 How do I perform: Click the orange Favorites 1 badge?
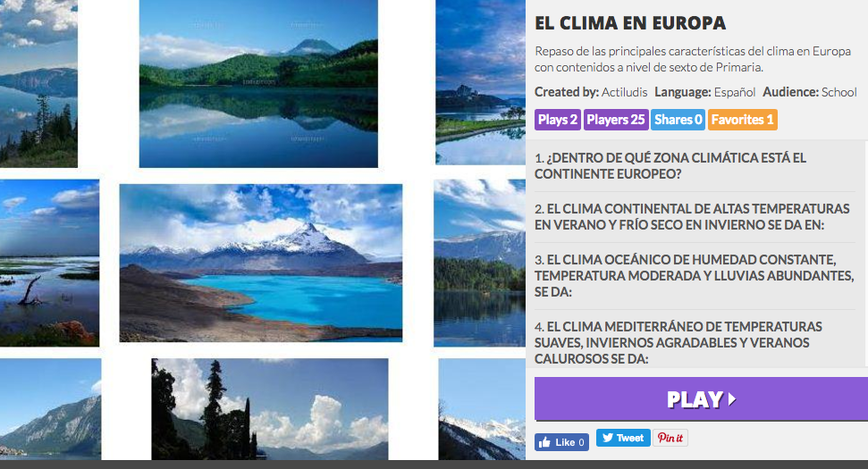point(742,120)
